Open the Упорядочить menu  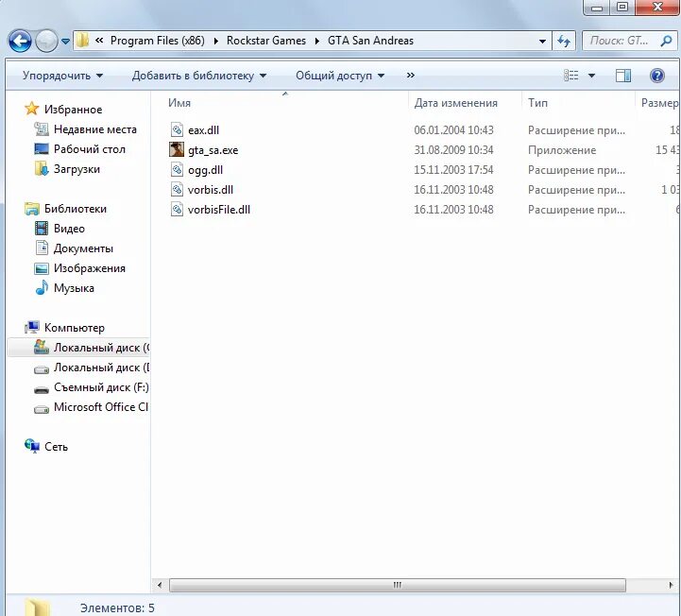pyautogui.click(x=62, y=76)
